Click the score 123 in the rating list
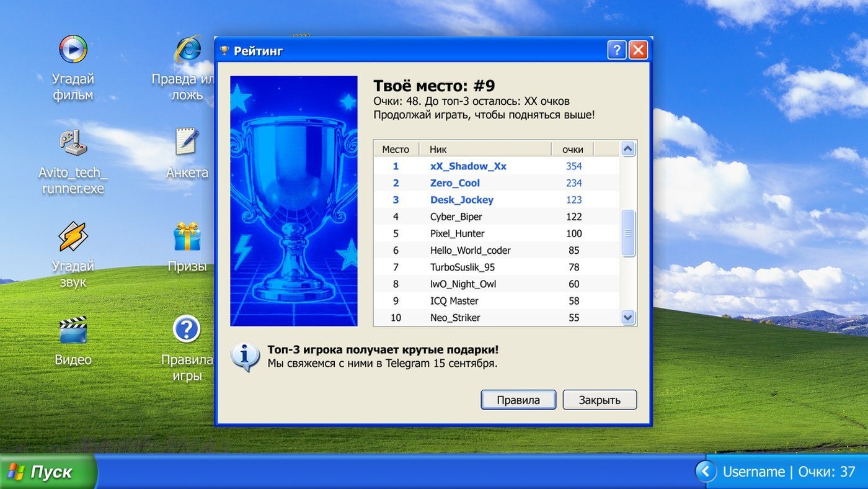The image size is (868, 489). (574, 200)
